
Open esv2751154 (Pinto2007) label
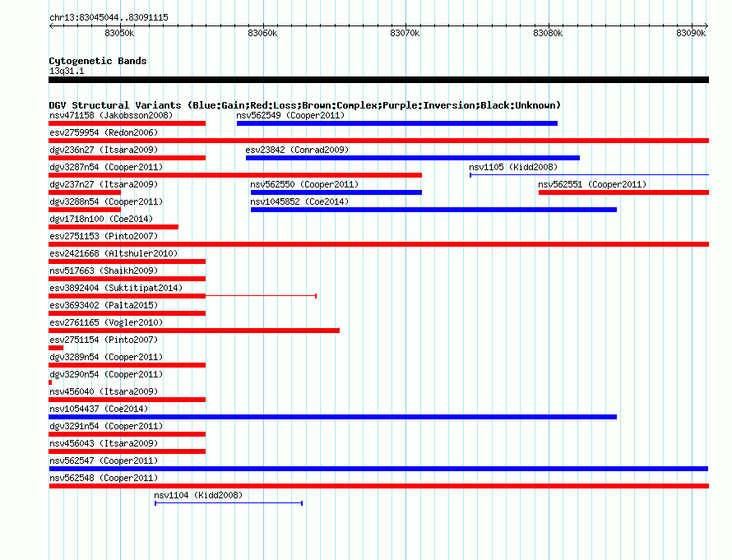pyautogui.click(x=104, y=340)
